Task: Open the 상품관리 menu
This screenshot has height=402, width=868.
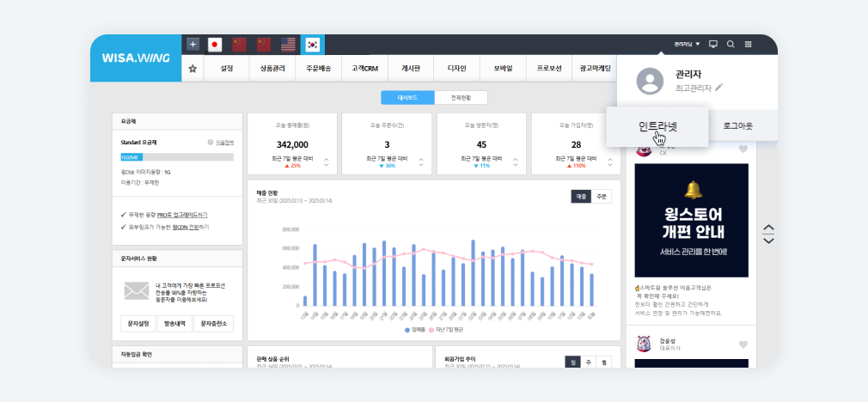Action: (x=272, y=69)
